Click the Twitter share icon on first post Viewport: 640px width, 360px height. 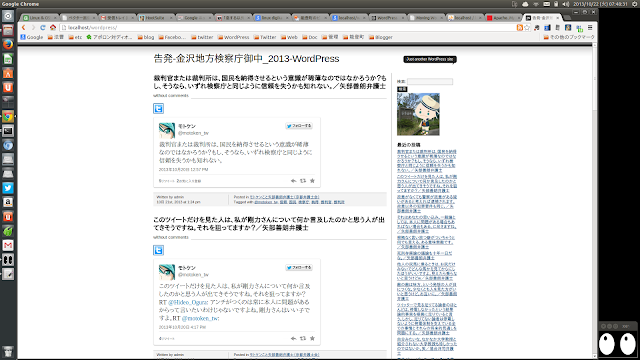pyautogui.click(x=158, y=108)
